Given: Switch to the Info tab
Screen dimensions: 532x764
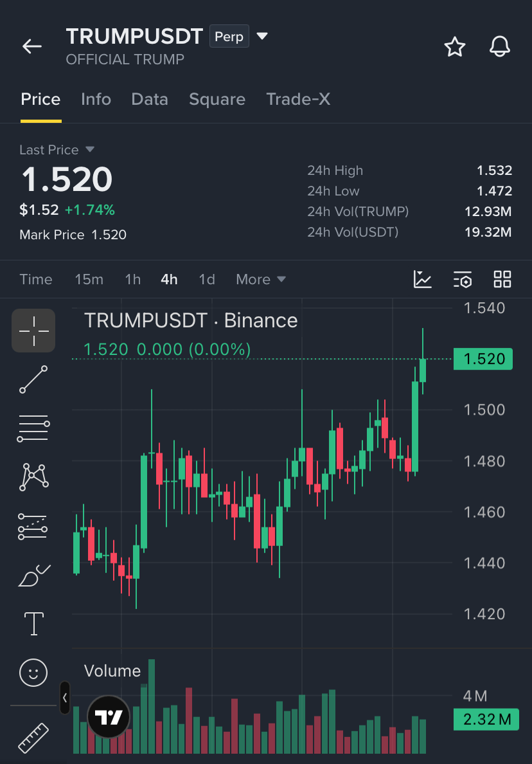Looking at the screenshot, I should [x=96, y=100].
